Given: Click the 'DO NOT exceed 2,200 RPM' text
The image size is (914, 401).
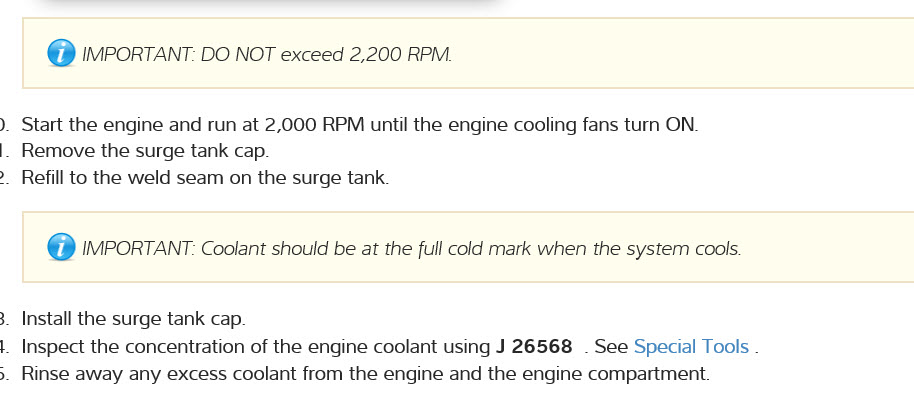Looking at the screenshot, I should [326, 54].
